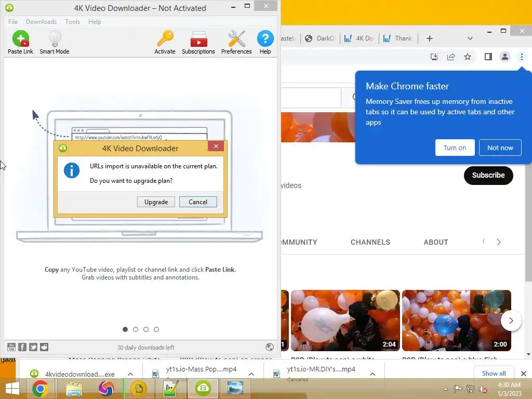Close the Chrome downloads bar
This screenshot has width=532, height=399.
pyautogui.click(x=524, y=373)
